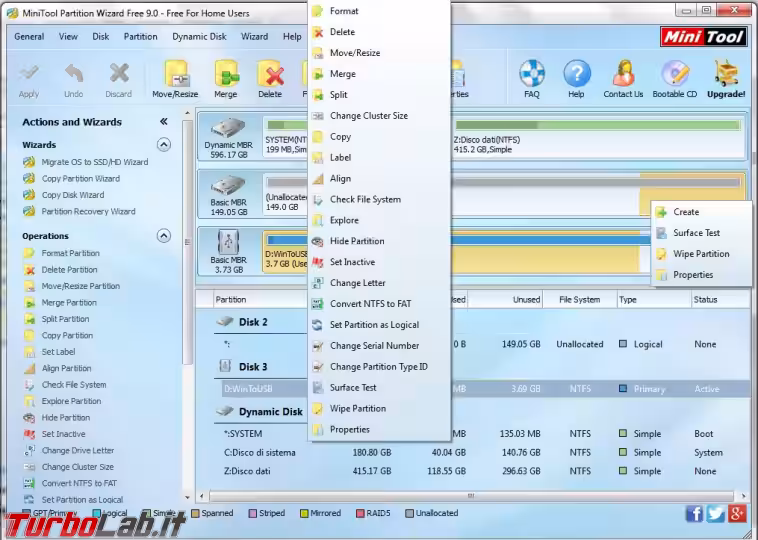Click the Dynamic Disk group header
Image resolution: width=758 pixels, height=540 pixels.
260,411
